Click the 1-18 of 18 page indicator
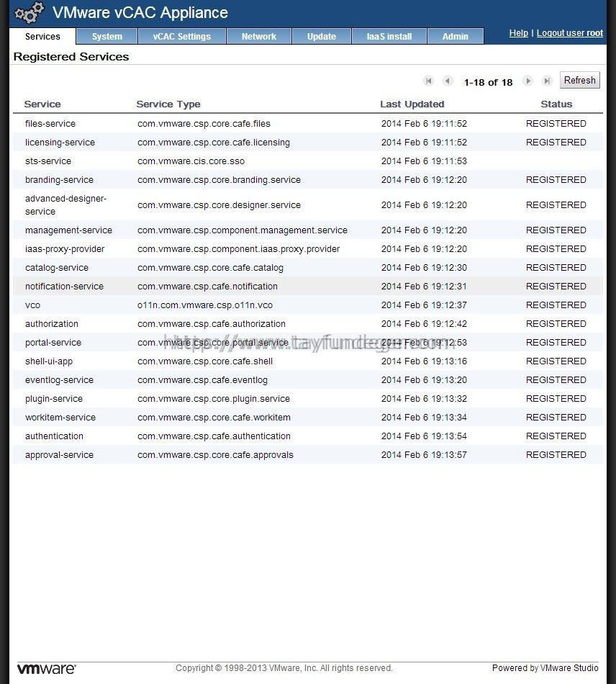 tap(488, 83)
